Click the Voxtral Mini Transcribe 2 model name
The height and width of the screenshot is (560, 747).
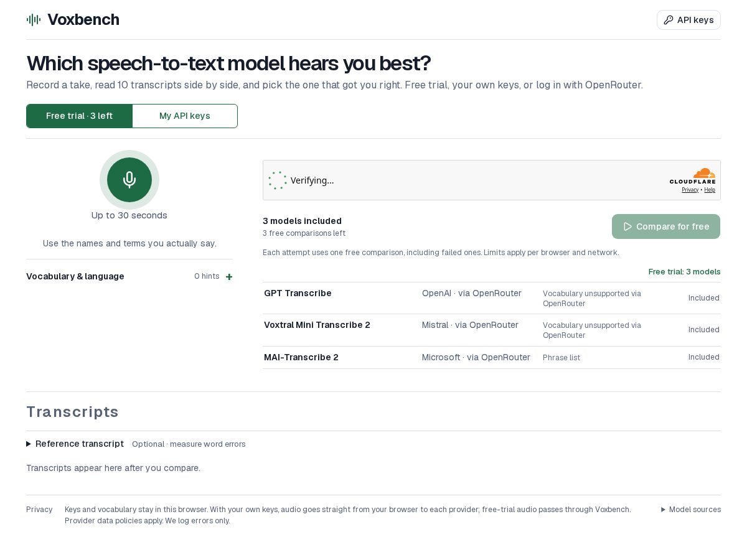coord(317,325)
